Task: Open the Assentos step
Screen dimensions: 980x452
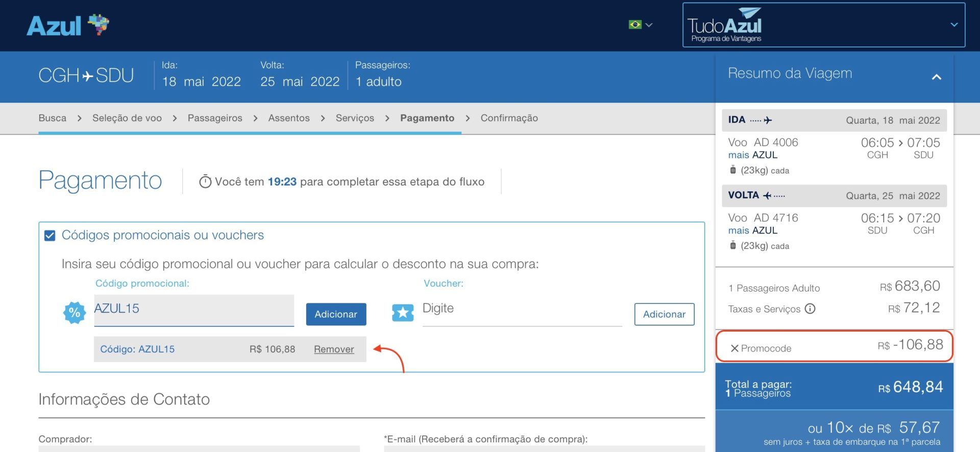Action: 289,118
